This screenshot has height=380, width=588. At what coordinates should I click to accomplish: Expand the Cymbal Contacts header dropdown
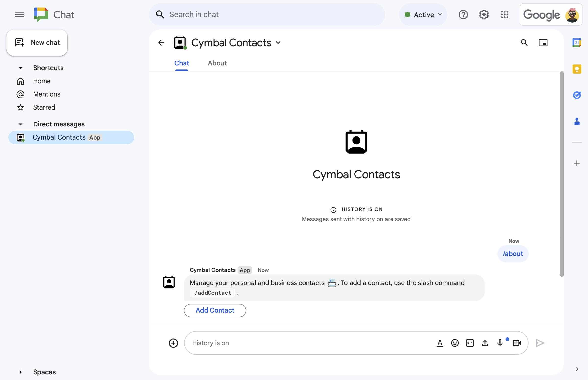pos(279,42)
